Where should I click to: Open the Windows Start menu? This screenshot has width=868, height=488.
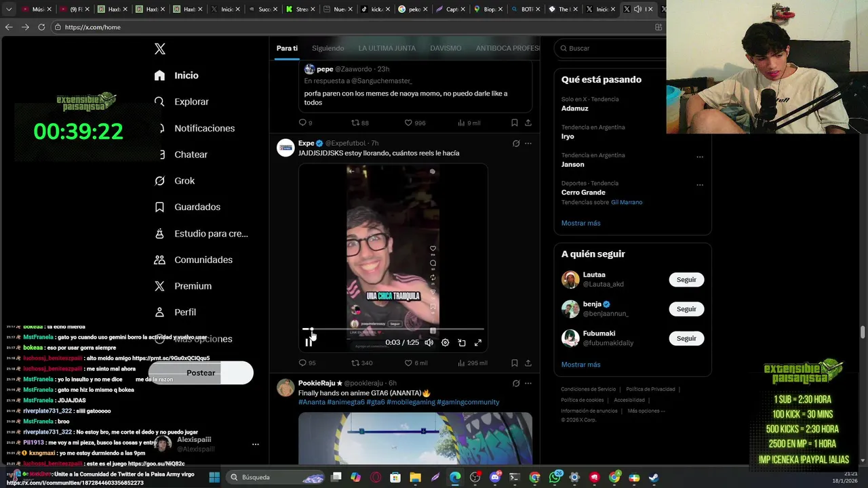point(214,477)
